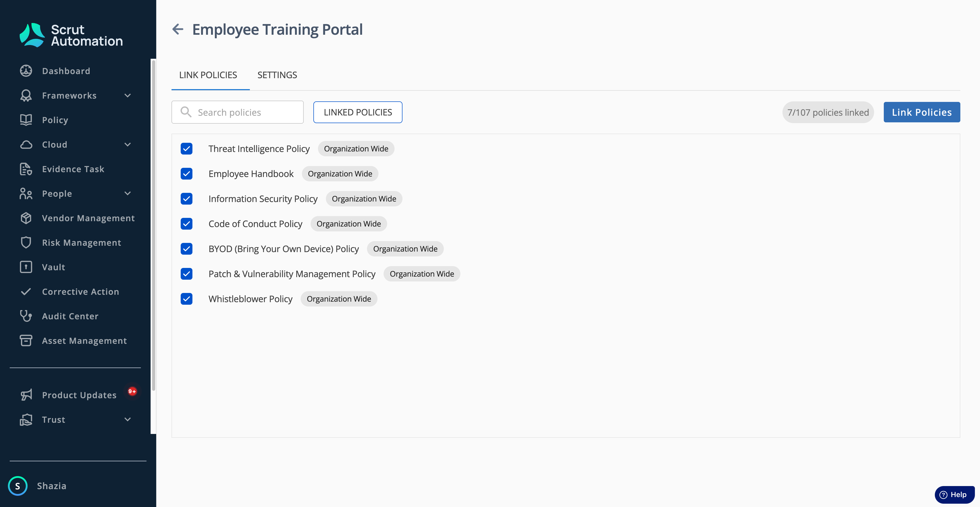
Task: Open Evidence Task page
Action: 73,169
